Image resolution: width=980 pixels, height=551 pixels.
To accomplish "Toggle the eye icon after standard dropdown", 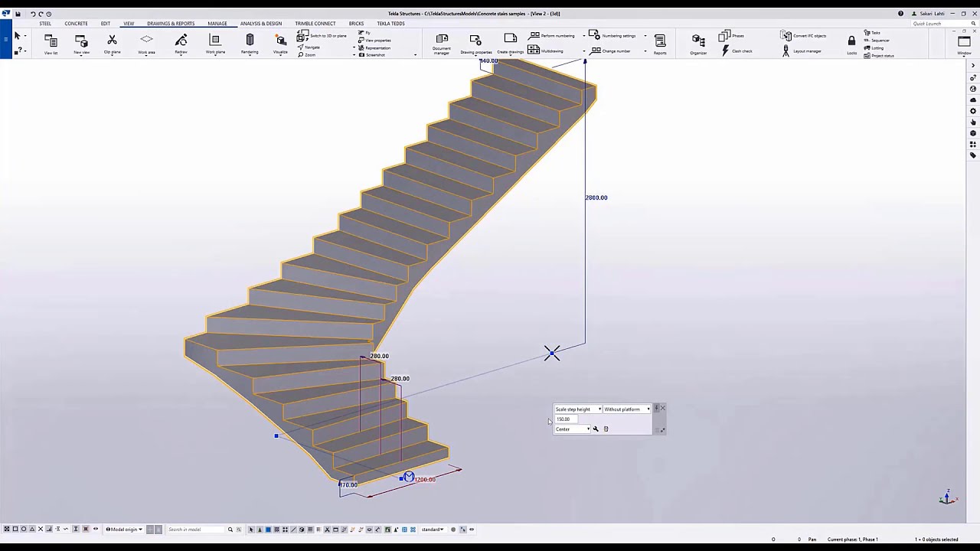I will pos(472,530).
